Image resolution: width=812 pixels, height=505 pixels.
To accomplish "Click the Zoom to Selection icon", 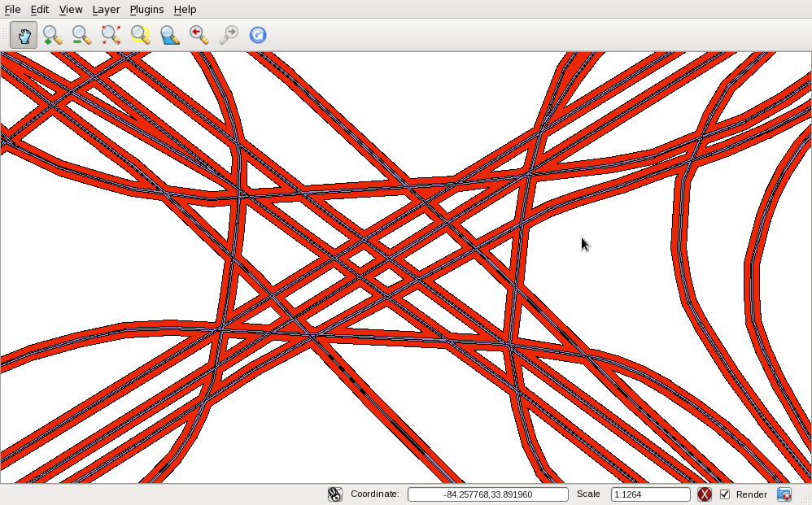I will [140, 35].
